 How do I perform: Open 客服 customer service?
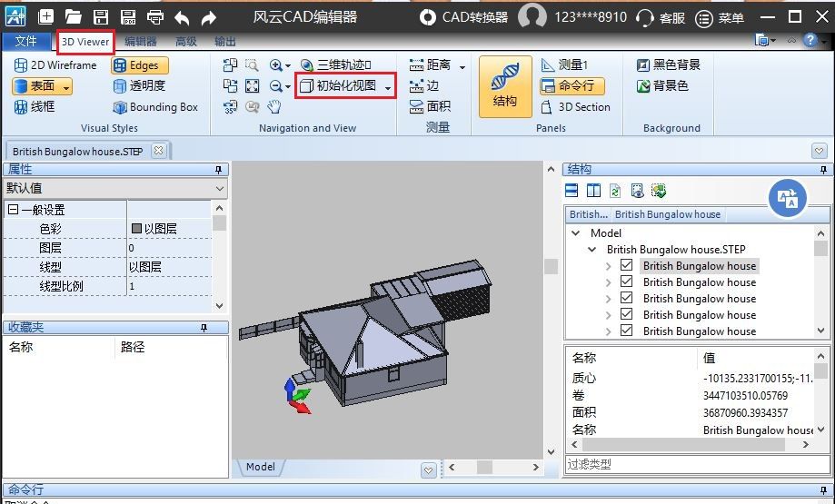(x=661, y=18)
